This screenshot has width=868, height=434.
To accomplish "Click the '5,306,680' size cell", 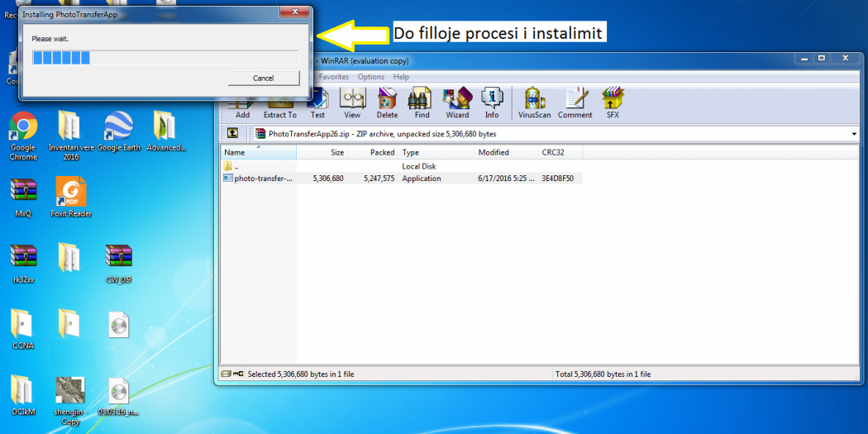I will 327,179.
